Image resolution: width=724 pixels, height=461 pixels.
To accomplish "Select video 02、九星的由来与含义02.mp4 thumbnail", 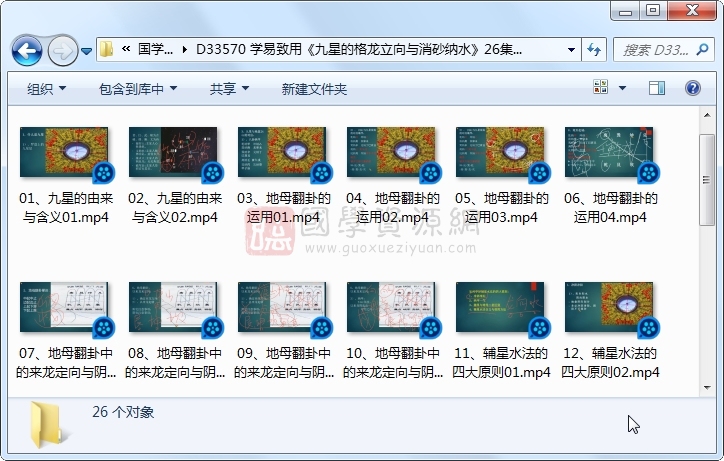I will tap(173, 152).
